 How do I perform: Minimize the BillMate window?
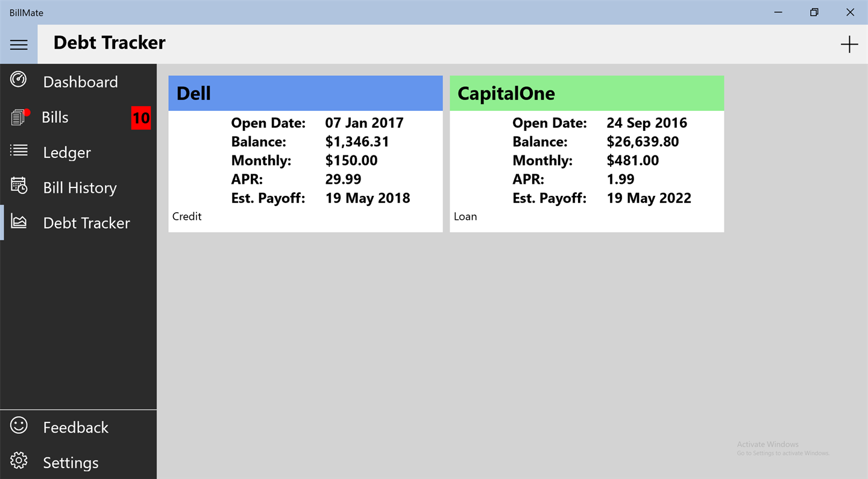pos(778,12)
